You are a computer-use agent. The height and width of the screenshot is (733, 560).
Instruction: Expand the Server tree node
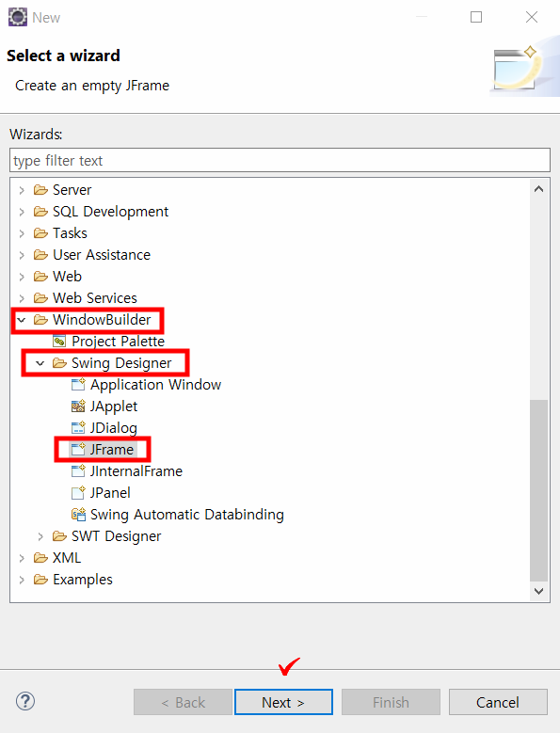[x=22, y=190]
